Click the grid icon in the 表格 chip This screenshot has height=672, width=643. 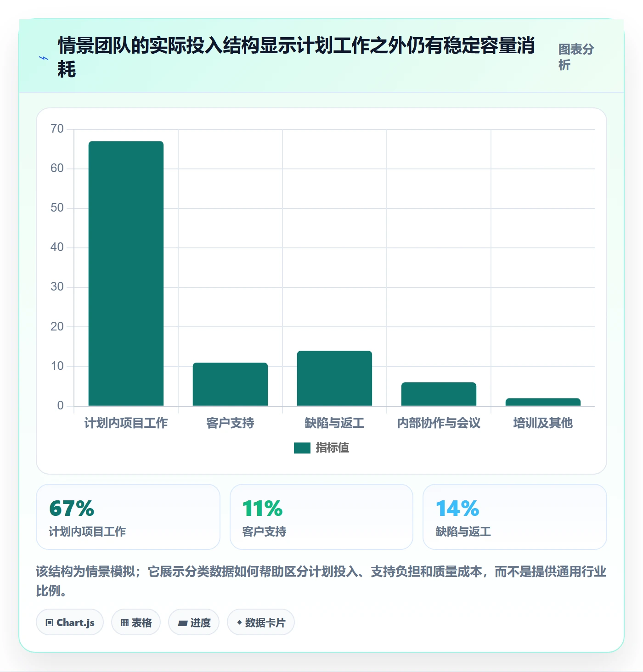[x=124, y=623]
